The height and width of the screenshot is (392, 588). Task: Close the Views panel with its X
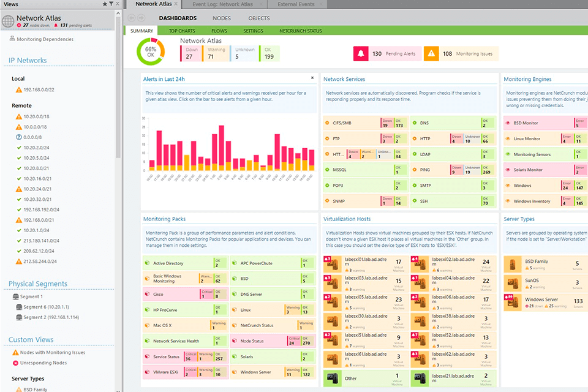click(118, 4)
